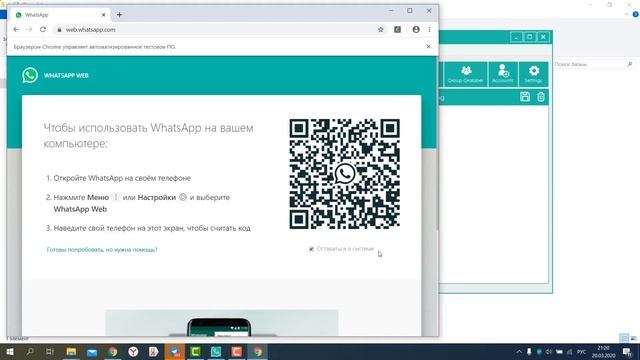The image size is (640, 360).
Task: Open the teal phone app on the taskbar
Action: tap(216, 351)
